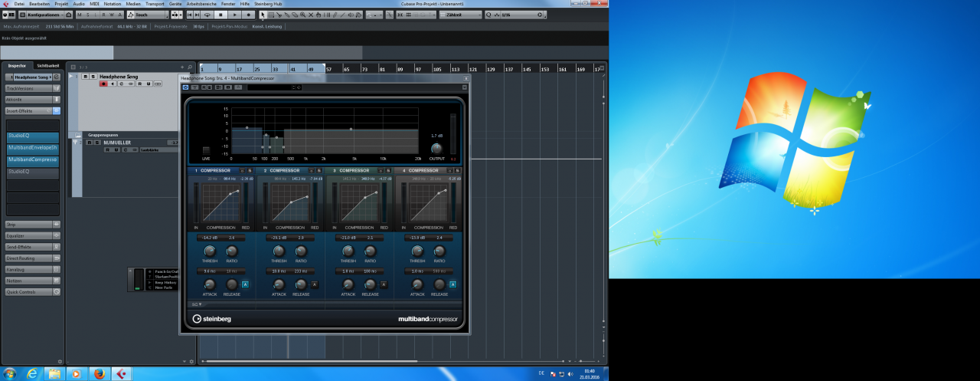This screenshot has height=381, width=980.
Task: Open the MIDI menu
Action: coord(95,4)
